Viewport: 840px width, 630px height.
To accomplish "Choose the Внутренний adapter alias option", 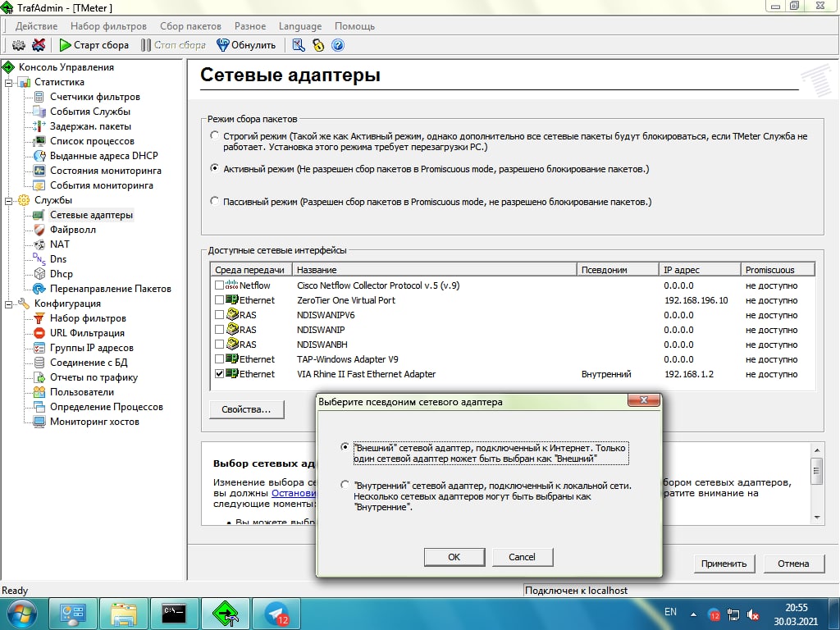I will pyautogui.click(x=345, y=484).
